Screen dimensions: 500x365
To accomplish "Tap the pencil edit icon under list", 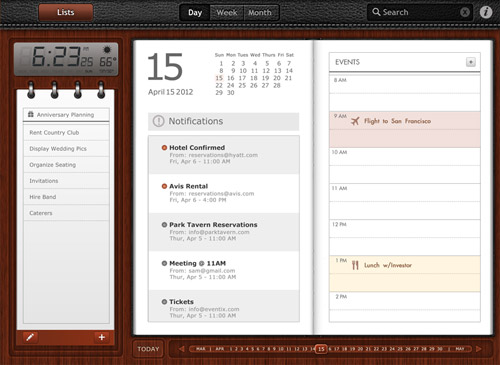I will pos(30,337).
